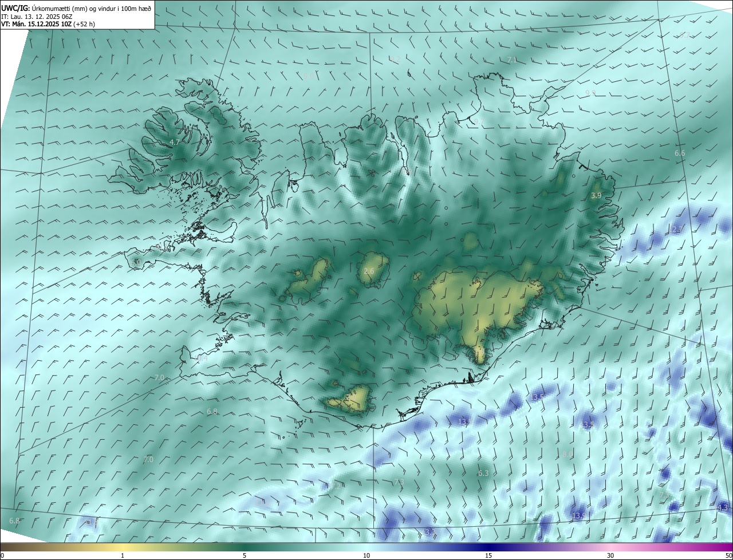Image resolution: width=733 pixels, height=560 pixels.
Task: Click the 5.0 value near Snæfellsnes peninsula
Action: point(136,262)
